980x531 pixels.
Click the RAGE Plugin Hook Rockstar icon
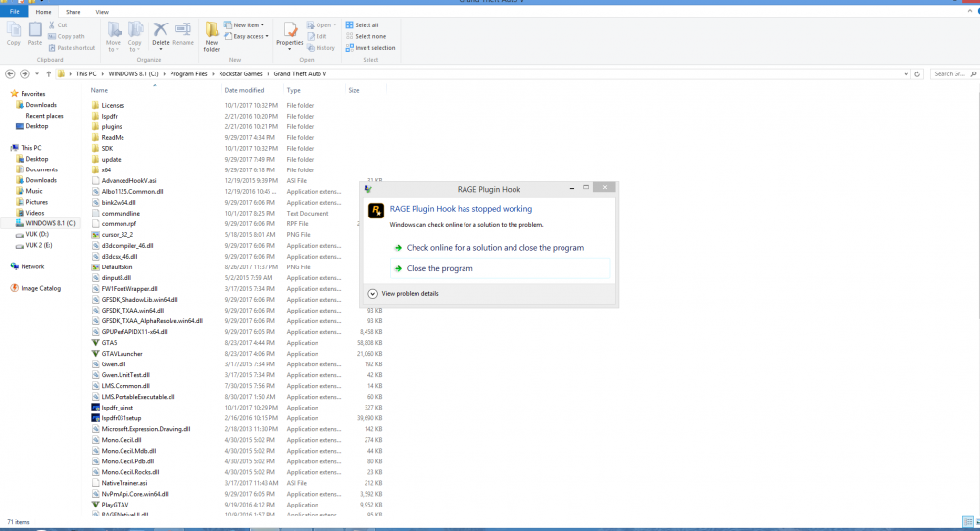point(375,211)
